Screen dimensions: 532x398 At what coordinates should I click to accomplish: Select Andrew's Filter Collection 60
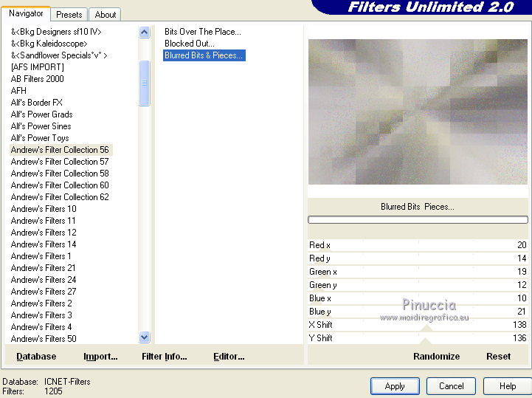60,185
